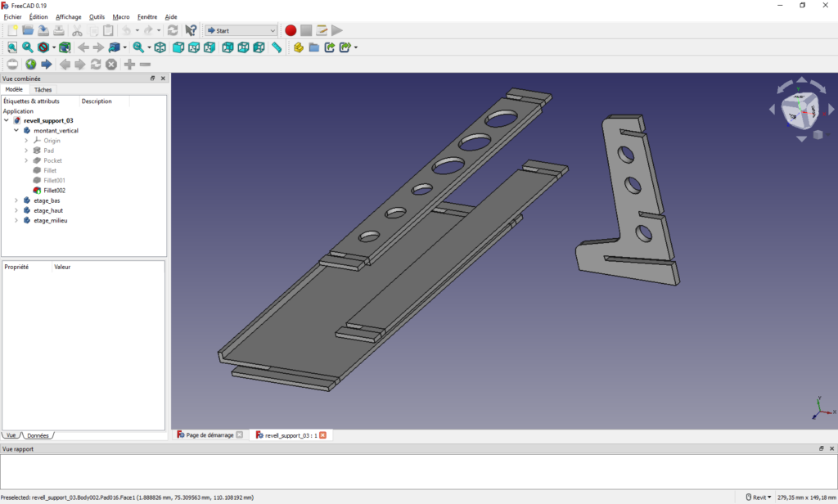Screen dimensions: 838x504
Task: Switch to the Données property tab
Action: (x=38, y=435)
